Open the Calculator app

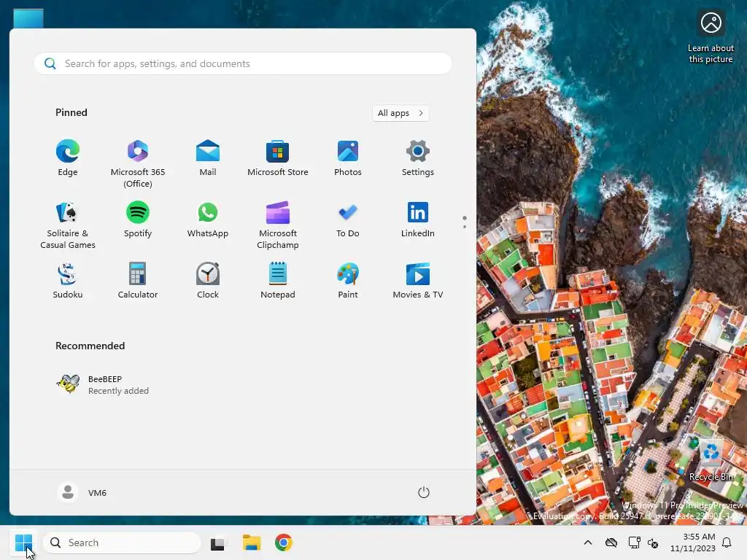click(x=138, y=281)
